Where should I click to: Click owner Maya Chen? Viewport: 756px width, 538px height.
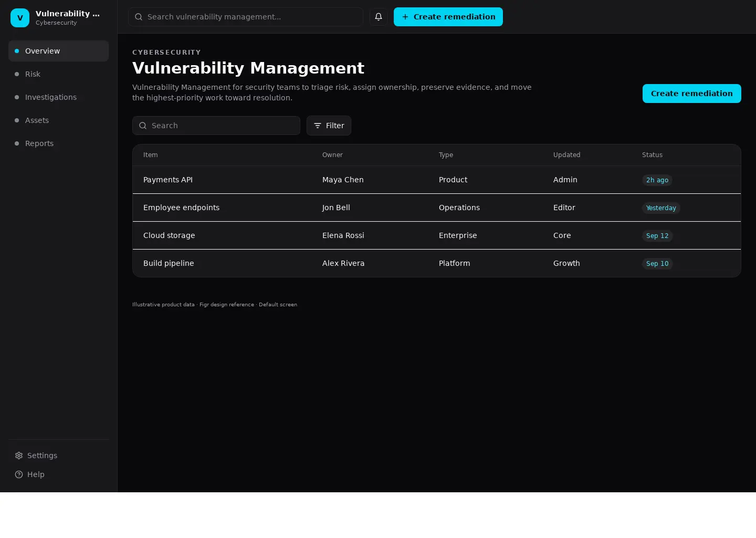(343, 180)
